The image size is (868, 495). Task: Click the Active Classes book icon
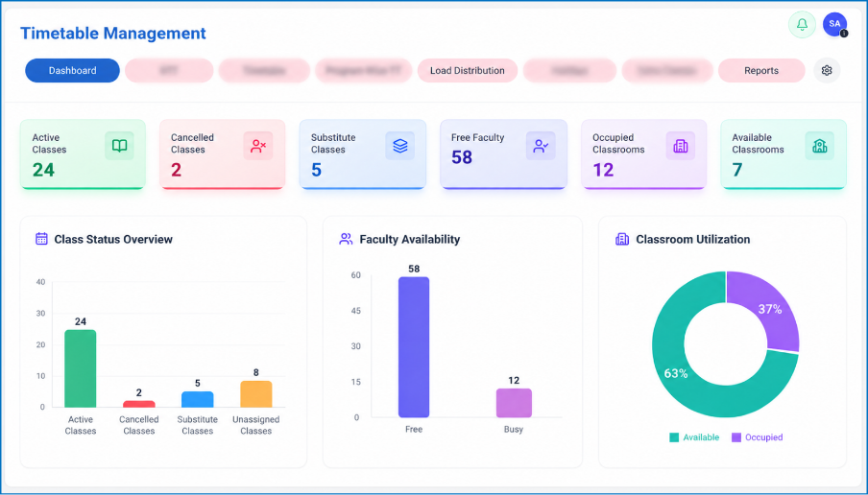coord(120,146)
